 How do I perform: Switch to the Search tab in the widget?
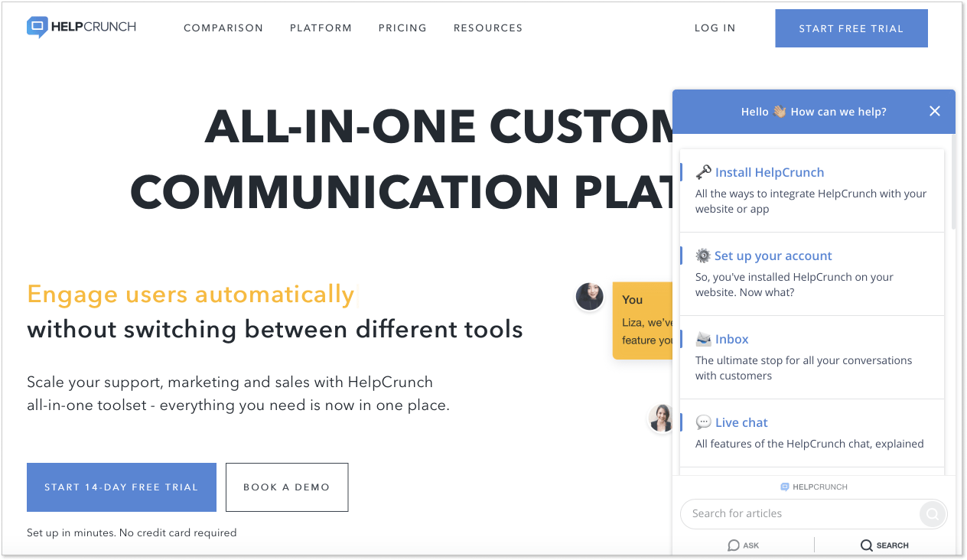(x=884, y=545)
